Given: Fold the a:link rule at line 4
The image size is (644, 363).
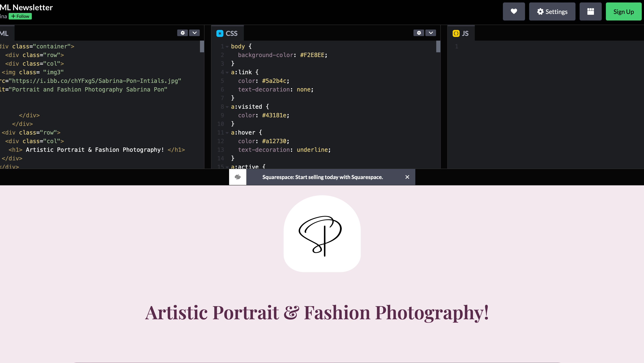Looking at the screenshot, I should click(227, 73).
